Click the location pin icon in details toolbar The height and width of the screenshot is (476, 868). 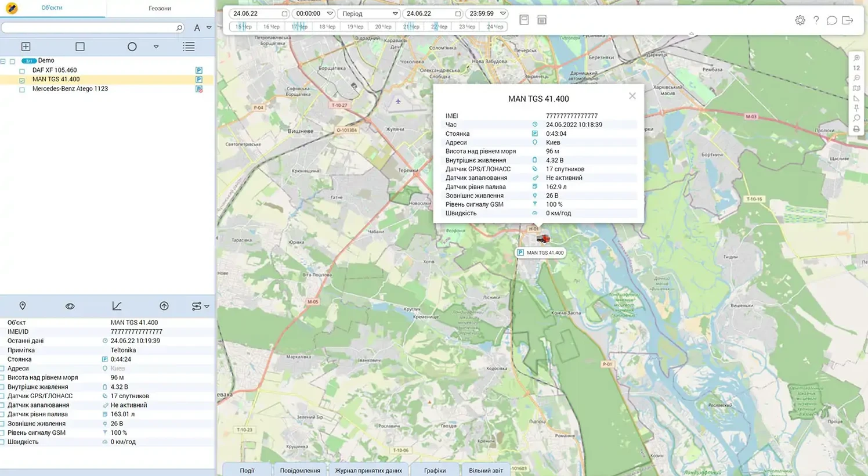click(x=23, y=306)
